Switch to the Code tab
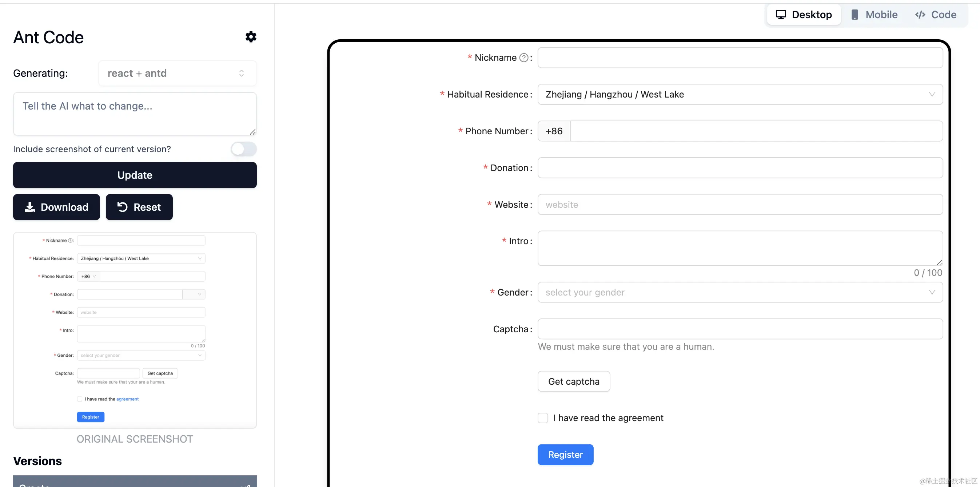 936,15
